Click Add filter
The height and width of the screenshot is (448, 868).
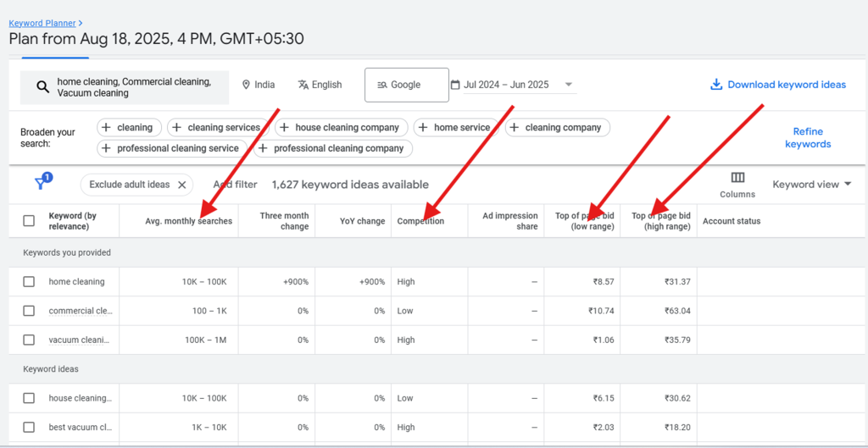point(235,185)
